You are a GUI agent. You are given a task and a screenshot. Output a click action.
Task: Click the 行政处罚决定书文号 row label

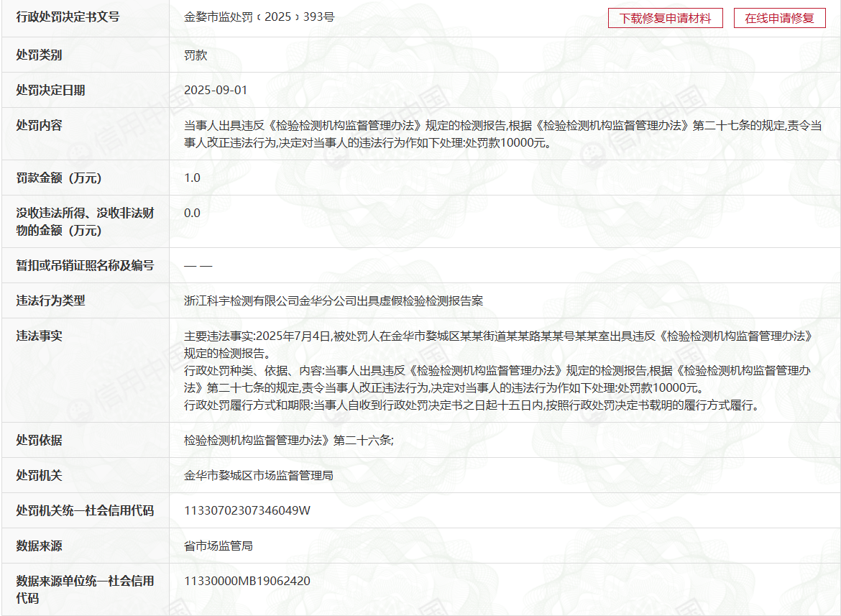(x=68, y=17)
